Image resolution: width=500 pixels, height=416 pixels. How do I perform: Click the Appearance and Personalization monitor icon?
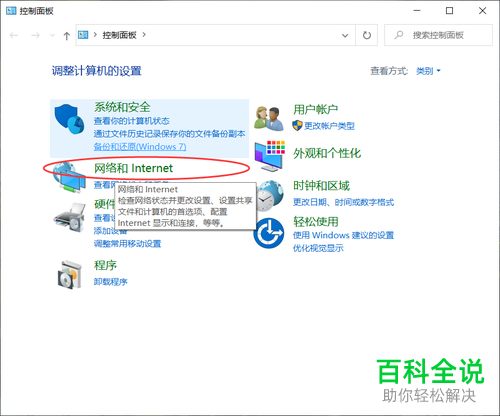pos(270,156)
